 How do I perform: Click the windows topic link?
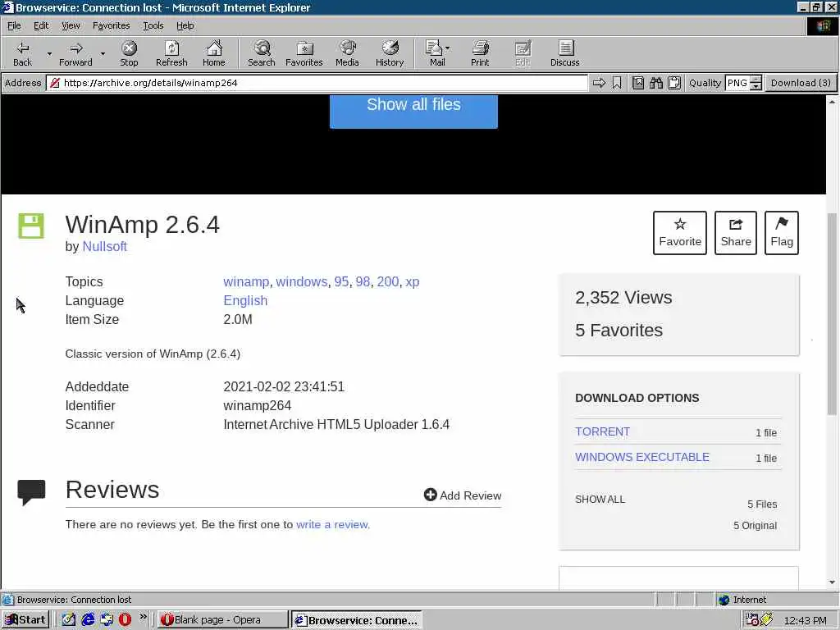click(x=301, y=282)
